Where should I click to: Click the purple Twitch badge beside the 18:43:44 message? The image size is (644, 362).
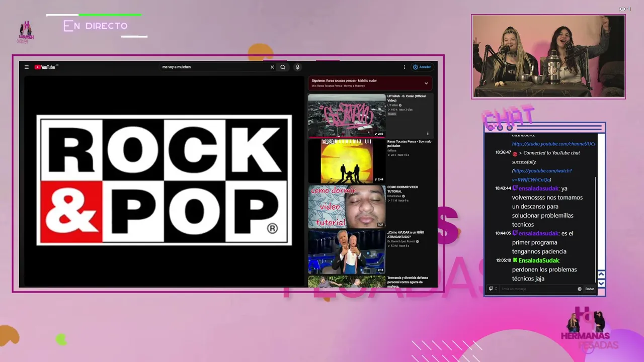(515, 189)
